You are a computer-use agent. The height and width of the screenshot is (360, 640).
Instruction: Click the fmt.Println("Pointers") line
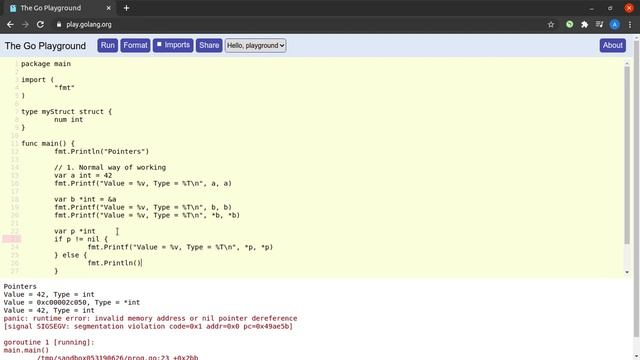tap(102, 151)
